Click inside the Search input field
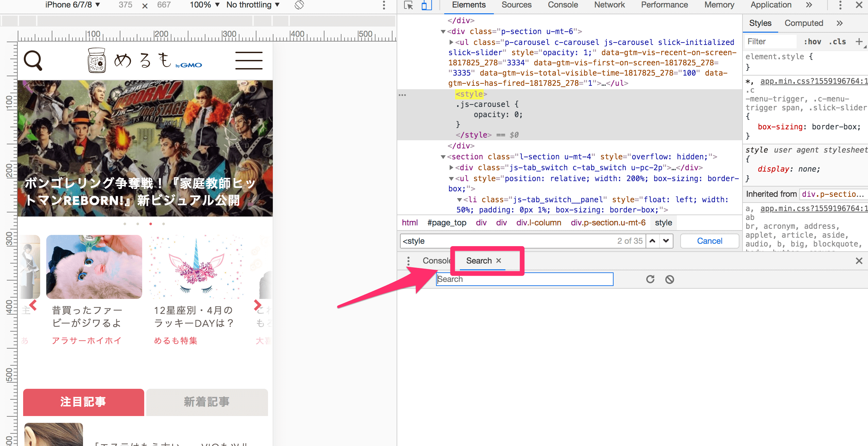This screenshot has height=446, width=868. (x=524, y=279)
